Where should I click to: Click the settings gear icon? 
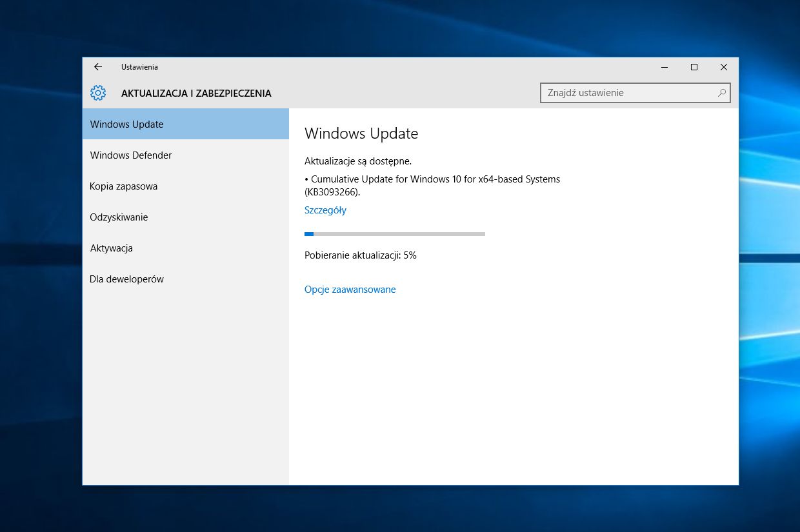pos(98,93)
